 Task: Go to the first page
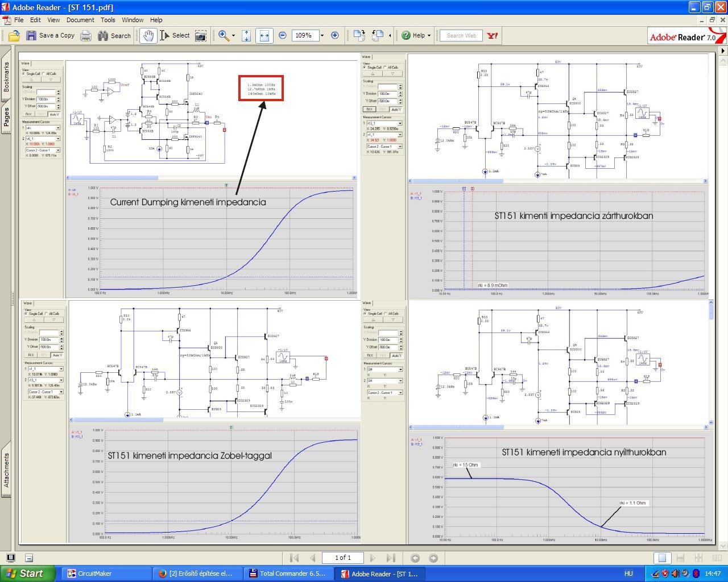point(294,558)
